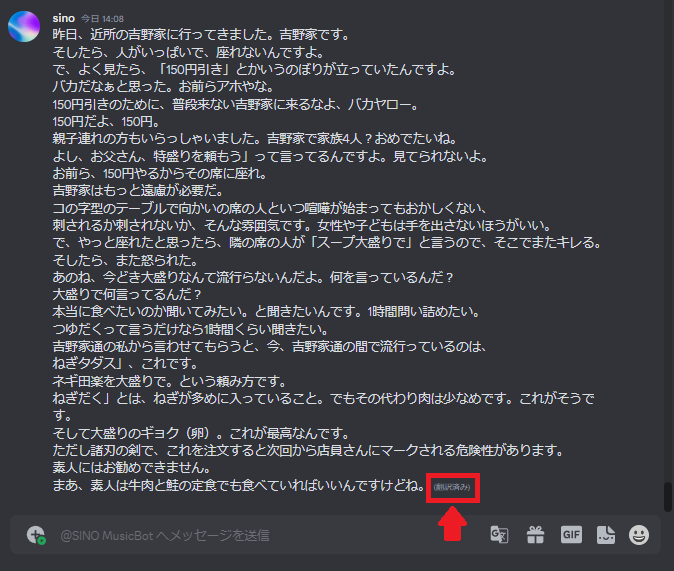Click the translate icon in message bar
The image size is (674, 571).
click(x=499, y=535)
